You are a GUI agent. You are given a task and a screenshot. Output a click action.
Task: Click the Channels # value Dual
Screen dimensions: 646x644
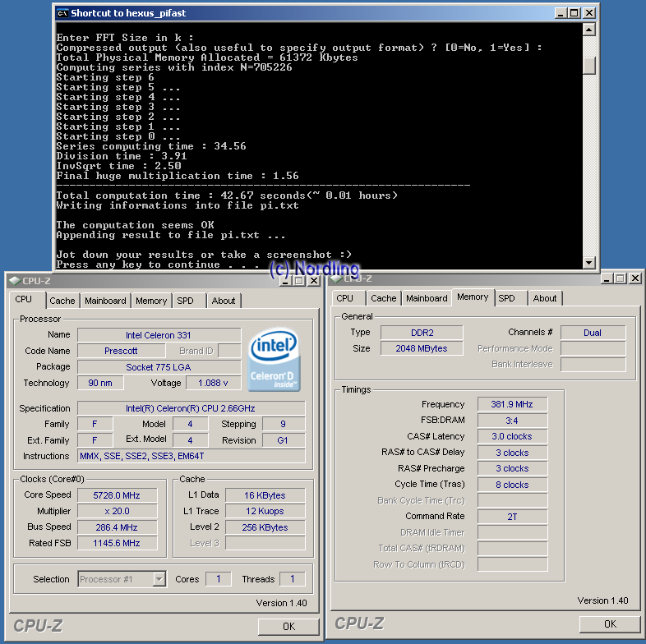point(593,333)
